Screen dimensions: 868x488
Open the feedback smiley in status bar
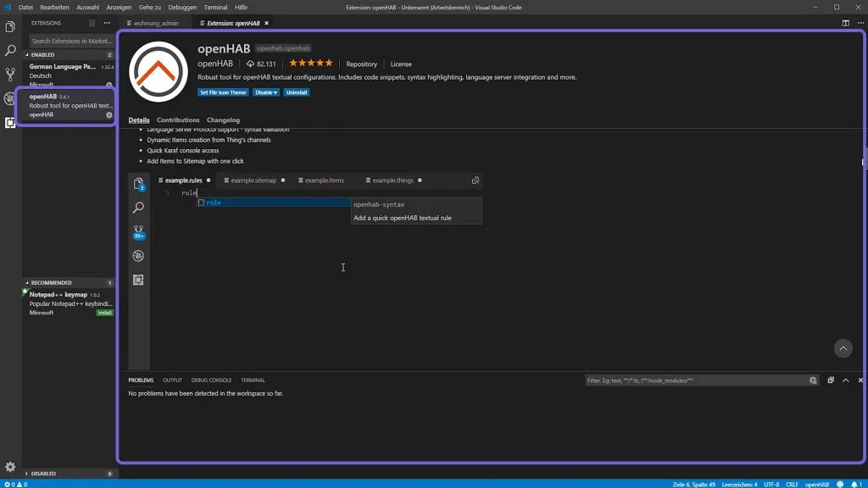[x=840, y=484]
